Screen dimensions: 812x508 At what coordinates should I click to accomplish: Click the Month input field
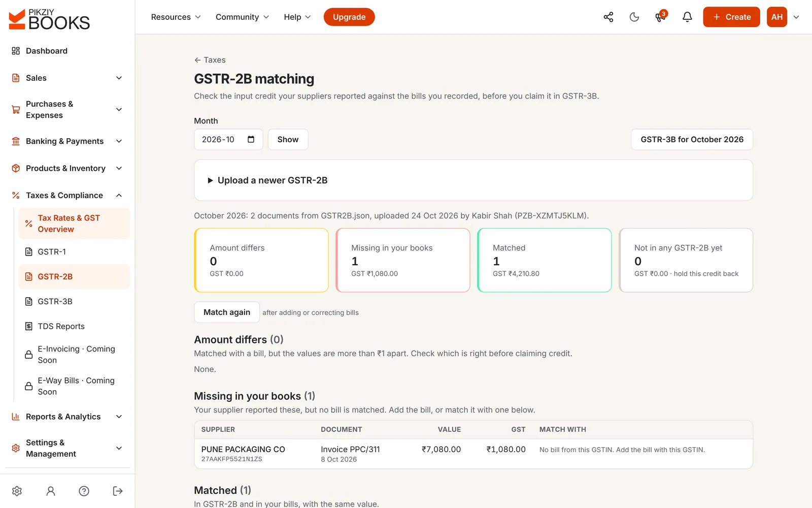pyautogui.click(x=228, y=139)
